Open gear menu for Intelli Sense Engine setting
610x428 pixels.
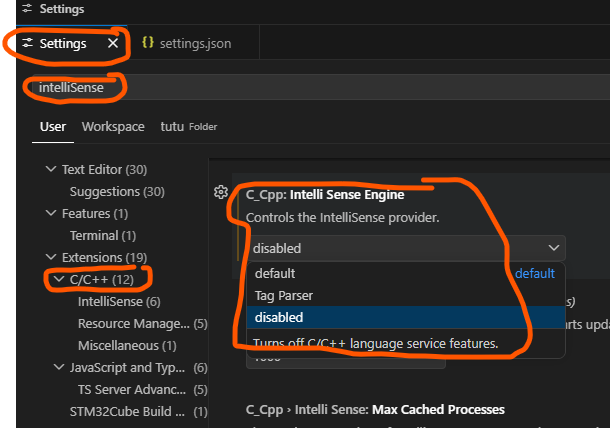(x=221, y=192)
